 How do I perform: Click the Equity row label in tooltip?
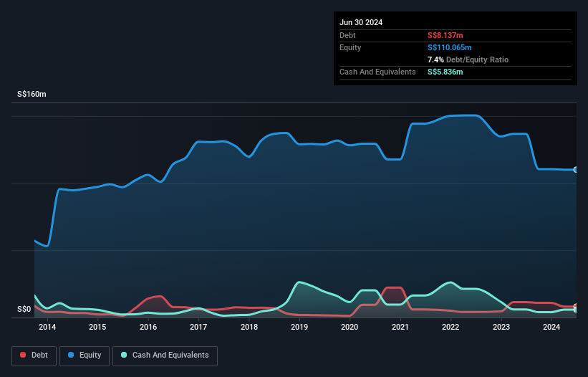(350, 47)
